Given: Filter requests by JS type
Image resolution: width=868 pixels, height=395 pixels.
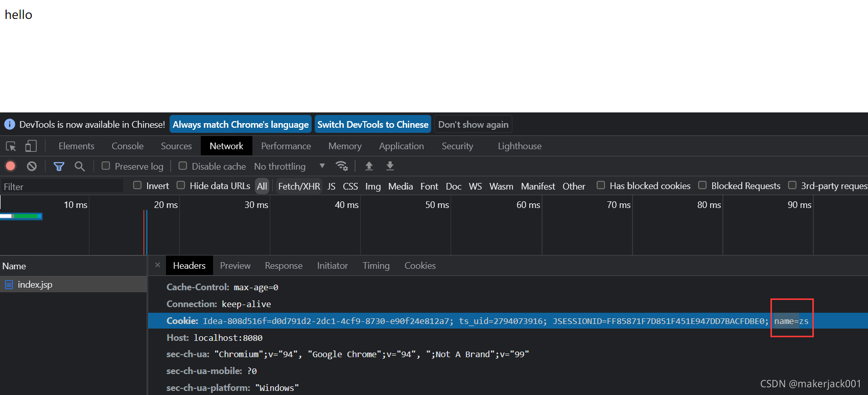Looking at the screenshot, I should [x=332, y=186].
